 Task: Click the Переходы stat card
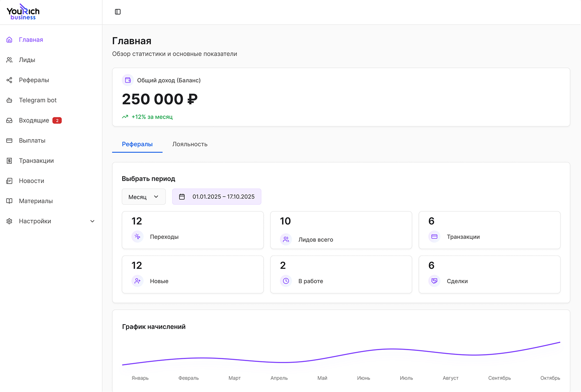[x=193, y=230]
